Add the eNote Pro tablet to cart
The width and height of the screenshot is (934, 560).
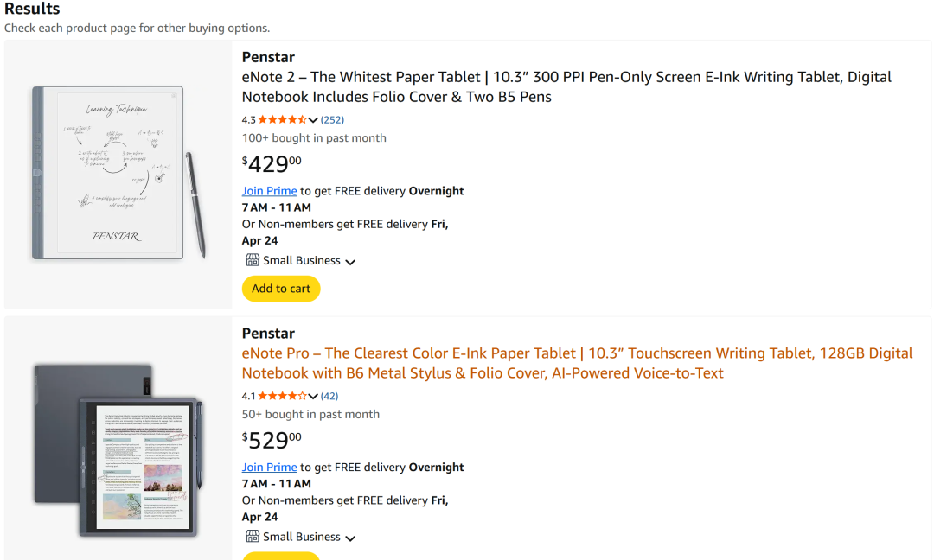click(x=281, y=556)
